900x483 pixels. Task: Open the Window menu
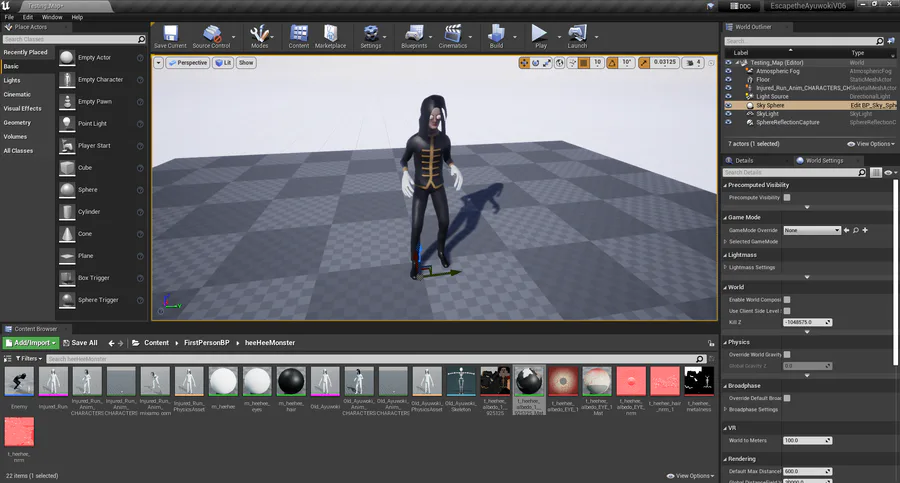click(x=51, y=17)
